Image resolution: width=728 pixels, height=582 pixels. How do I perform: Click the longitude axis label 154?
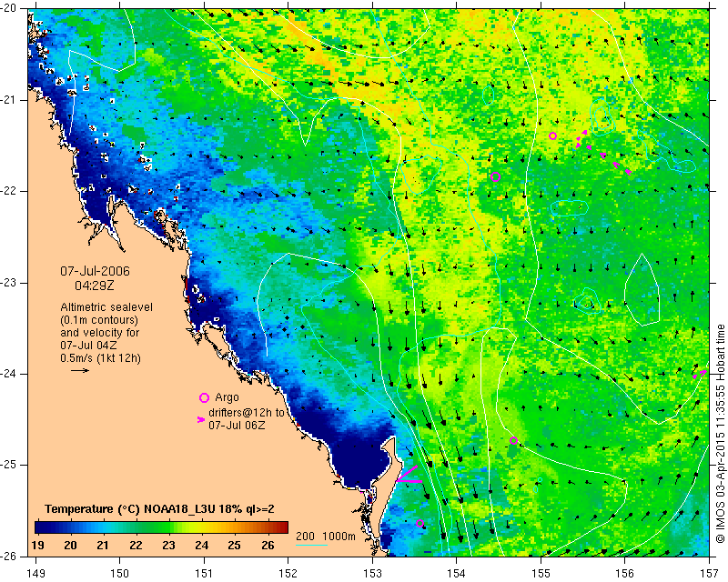[457, 573]
